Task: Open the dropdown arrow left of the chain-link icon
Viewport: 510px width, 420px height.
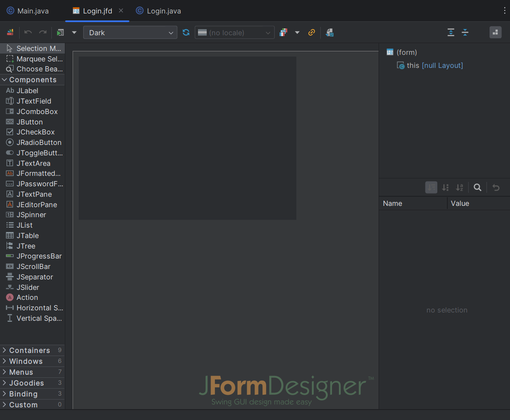Action: (x=297, y=33)
